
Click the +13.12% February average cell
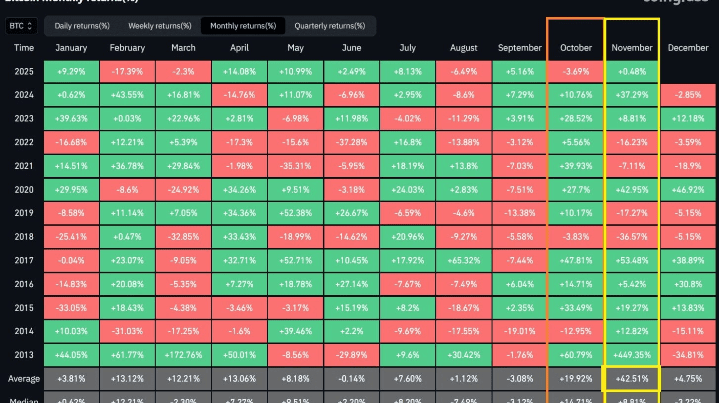pos(127,379)
